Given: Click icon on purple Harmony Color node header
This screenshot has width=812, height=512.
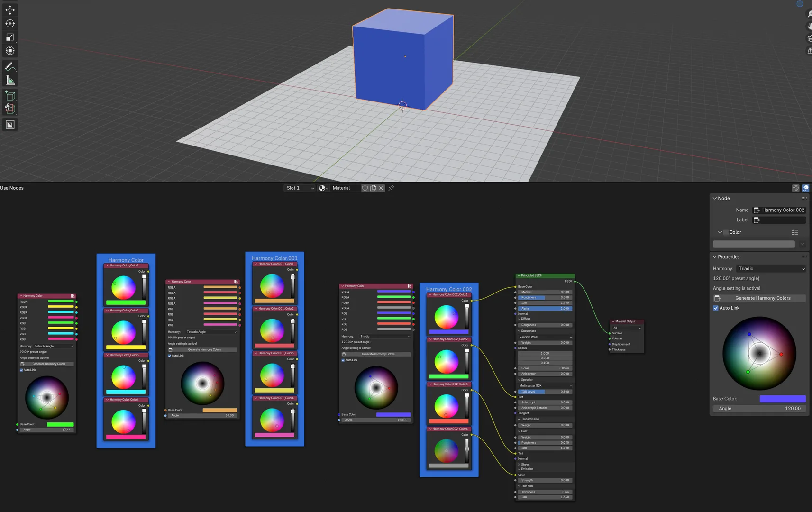Looking at the screenshot, I should pos(410,286).
